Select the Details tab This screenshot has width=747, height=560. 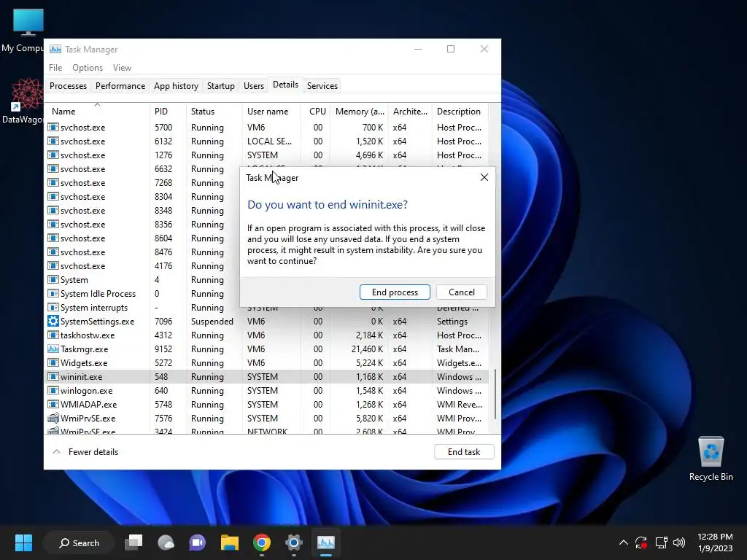pyautogui.click(x=285, y=85)
